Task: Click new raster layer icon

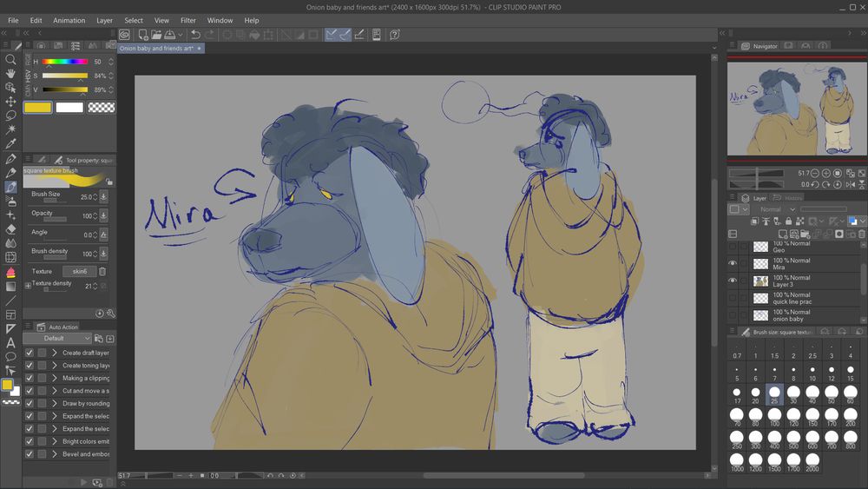Action: pyautogui.click(x=783, y=235)
